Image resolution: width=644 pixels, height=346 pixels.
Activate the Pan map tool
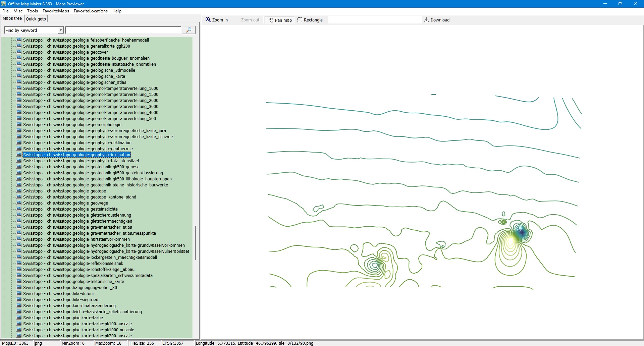280,20
